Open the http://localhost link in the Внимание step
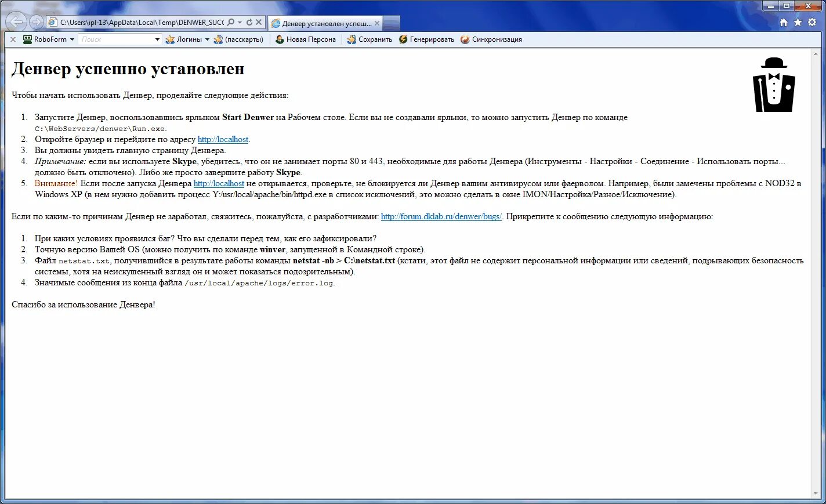 pyautogui.click(x=219, y=183)
